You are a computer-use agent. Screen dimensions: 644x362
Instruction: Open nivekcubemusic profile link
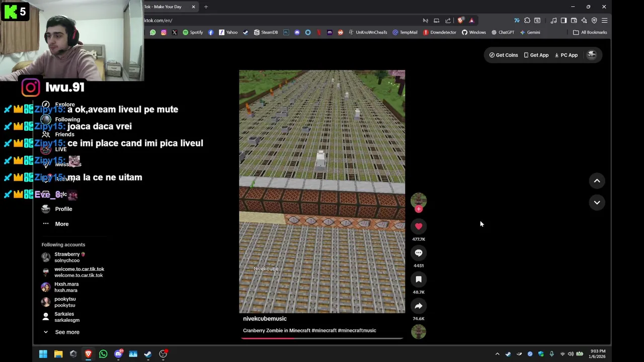(x=265, y=319)
